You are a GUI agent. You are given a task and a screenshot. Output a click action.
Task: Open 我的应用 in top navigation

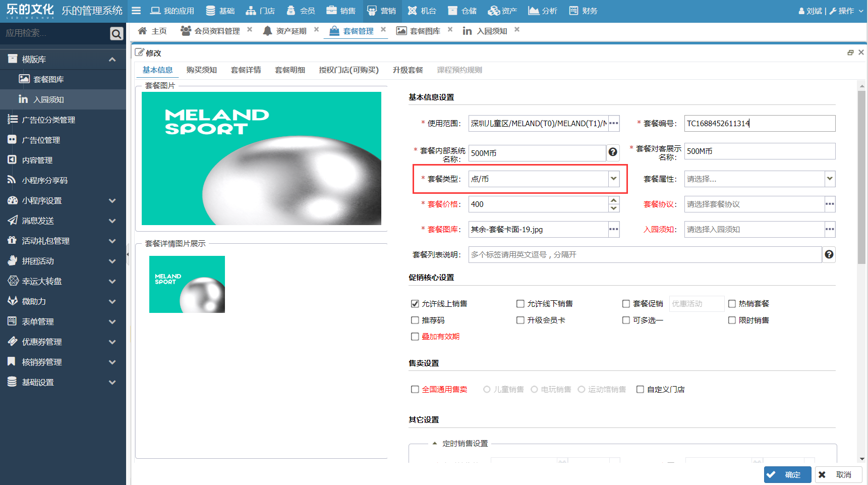(172, 11)
